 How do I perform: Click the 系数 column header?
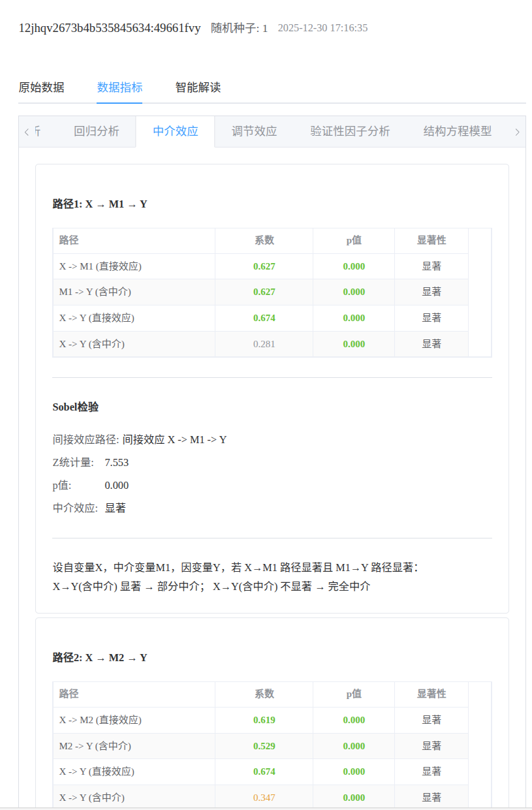tap(264, 240)
